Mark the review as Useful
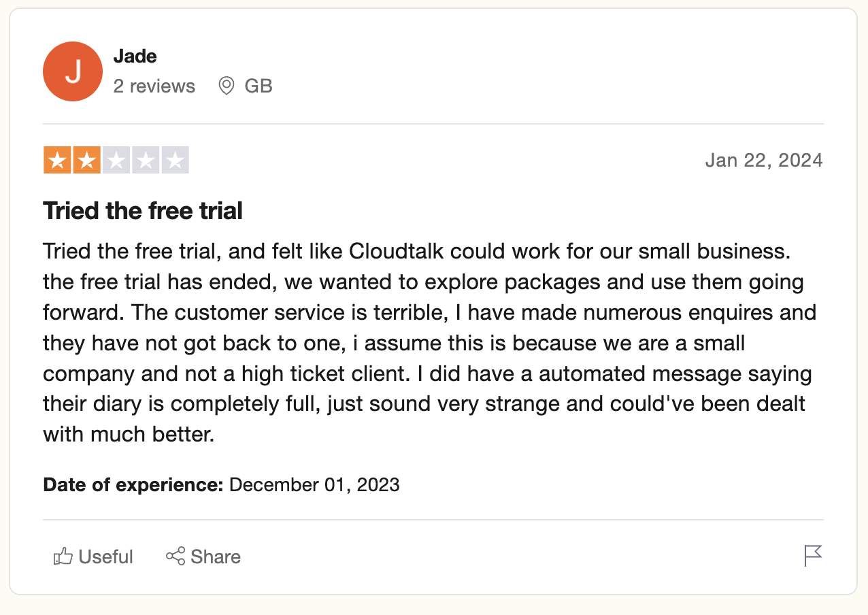Viewport: 868px width, 615px height. (x=93, y=556)
